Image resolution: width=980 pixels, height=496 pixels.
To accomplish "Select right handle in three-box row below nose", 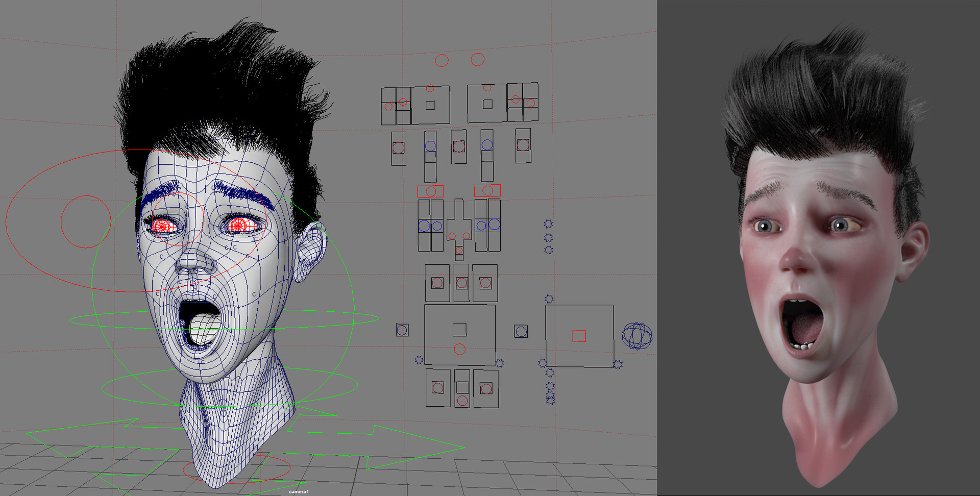I will 485,283.
